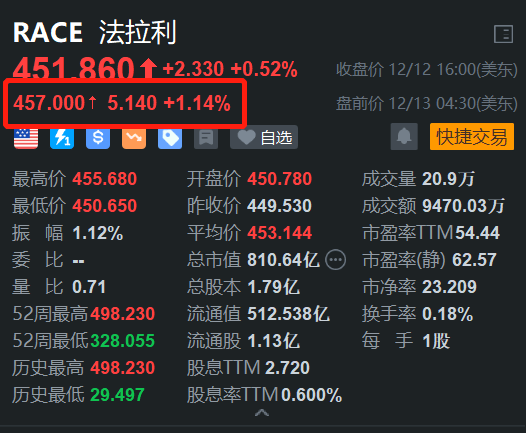This screenshot has width=526, height=433.
Task: Click the 成交量 value 20.9万
Action: pos(449,179)
